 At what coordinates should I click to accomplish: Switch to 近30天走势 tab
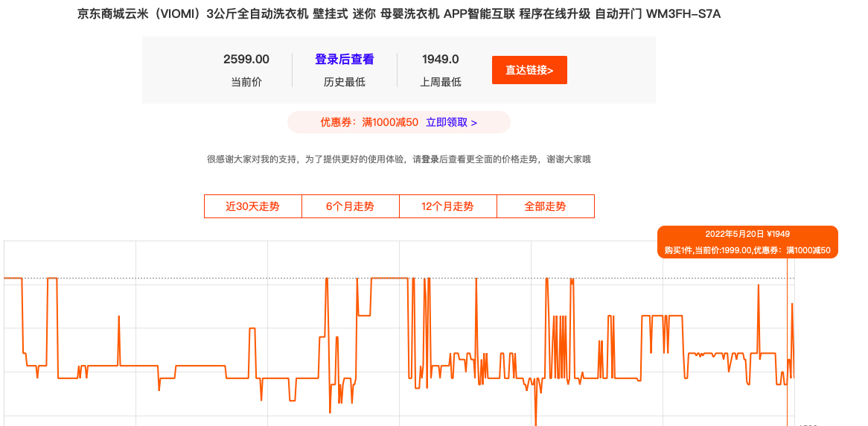[253, 206]
